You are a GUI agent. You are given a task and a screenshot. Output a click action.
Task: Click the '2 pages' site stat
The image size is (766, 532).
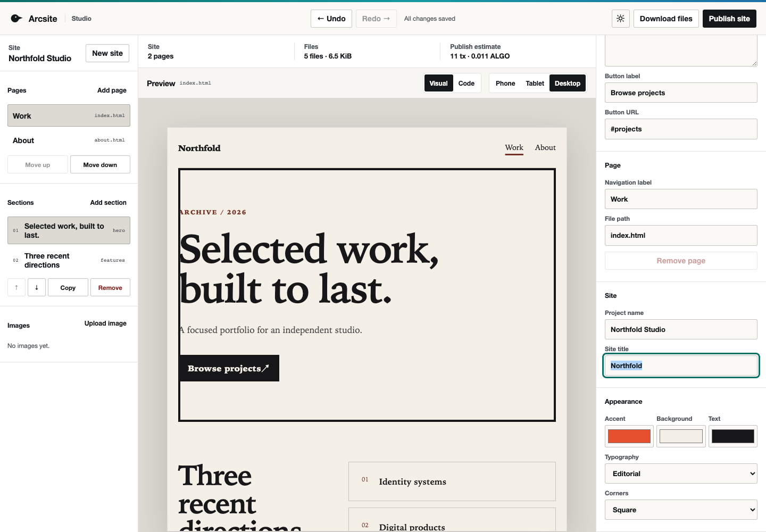point(161,56)
